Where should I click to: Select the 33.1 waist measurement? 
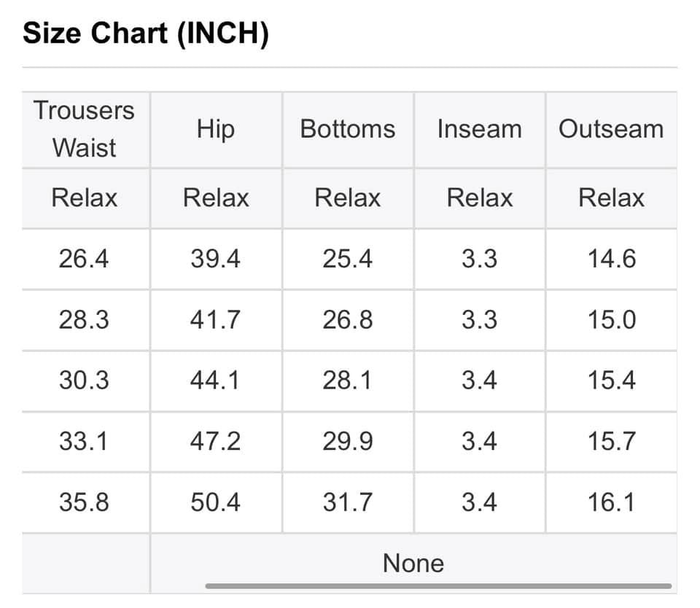click(x=84, y=441)
